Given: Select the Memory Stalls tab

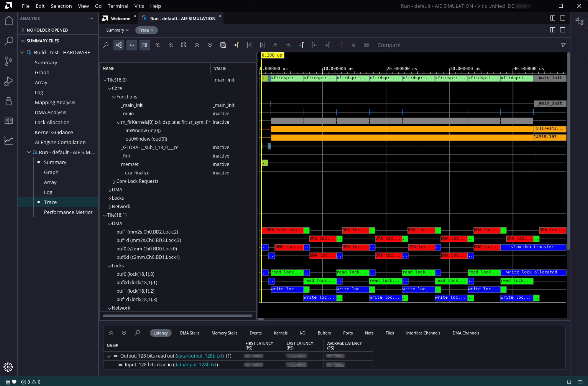Looking at the screenshot, I should point(224,333).
